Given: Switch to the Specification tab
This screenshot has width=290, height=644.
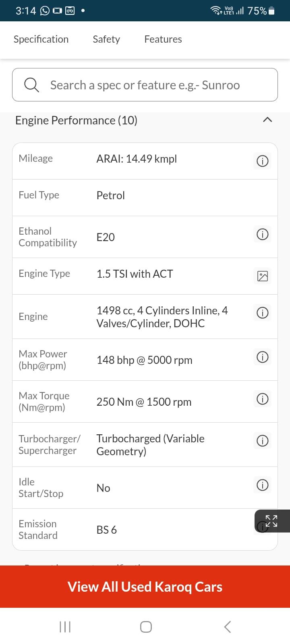Looking at the screenshot, I should 41,39.
